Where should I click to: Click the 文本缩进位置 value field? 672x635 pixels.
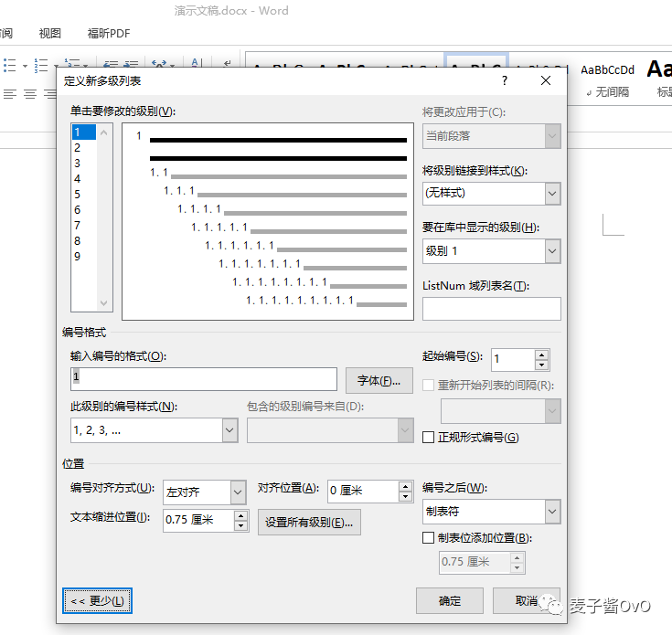click(x=199, y=521)
